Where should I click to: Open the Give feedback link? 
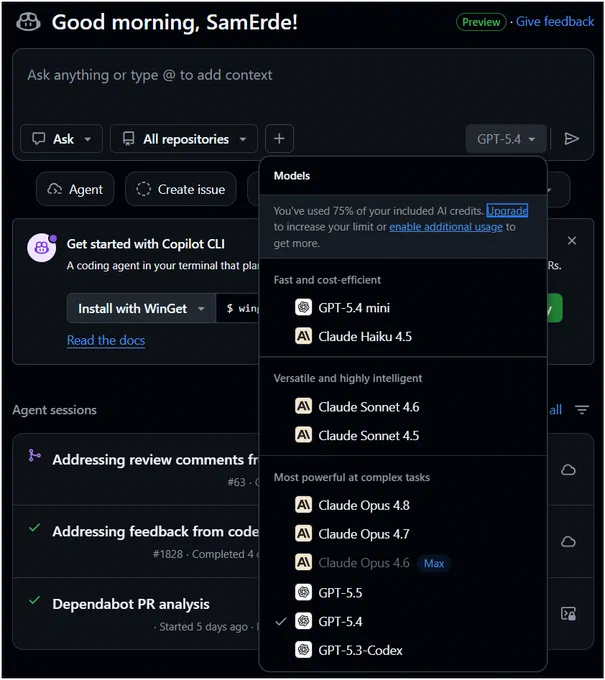(555, 22)
